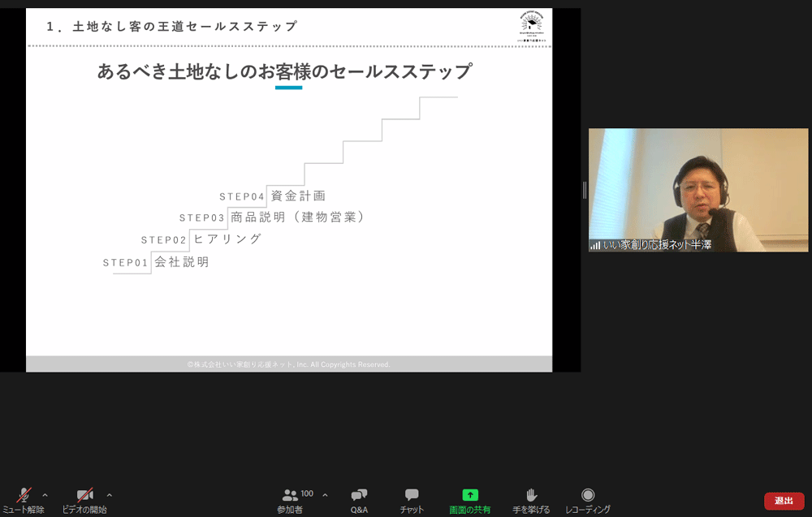Screen dimensions: 812x517
Task: Start video with ビデオの開始
Action: point(84,499)
